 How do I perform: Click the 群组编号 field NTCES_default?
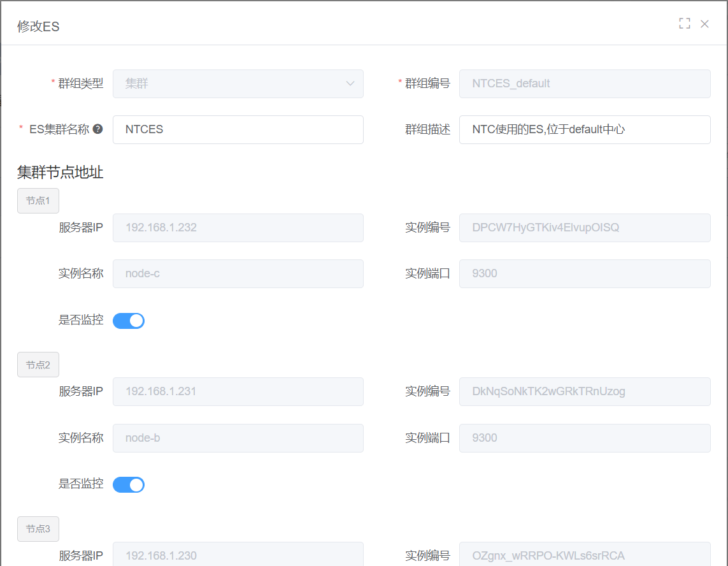pos(585,83)
